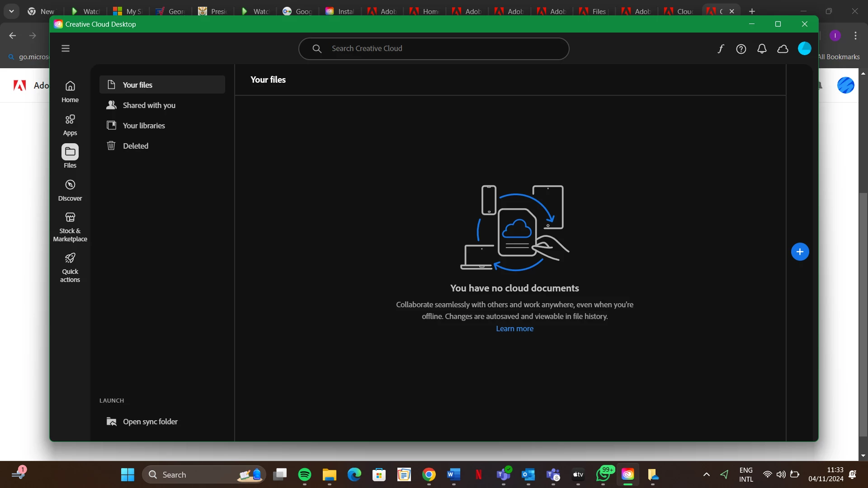Image resolution: width=868 pixels, height=488 pixels.
Task: Open the notifications bell
Action: click(762, 49)
